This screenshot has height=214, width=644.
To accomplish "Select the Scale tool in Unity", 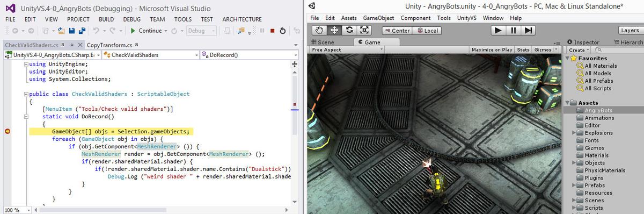I will (x=365, y=30).
